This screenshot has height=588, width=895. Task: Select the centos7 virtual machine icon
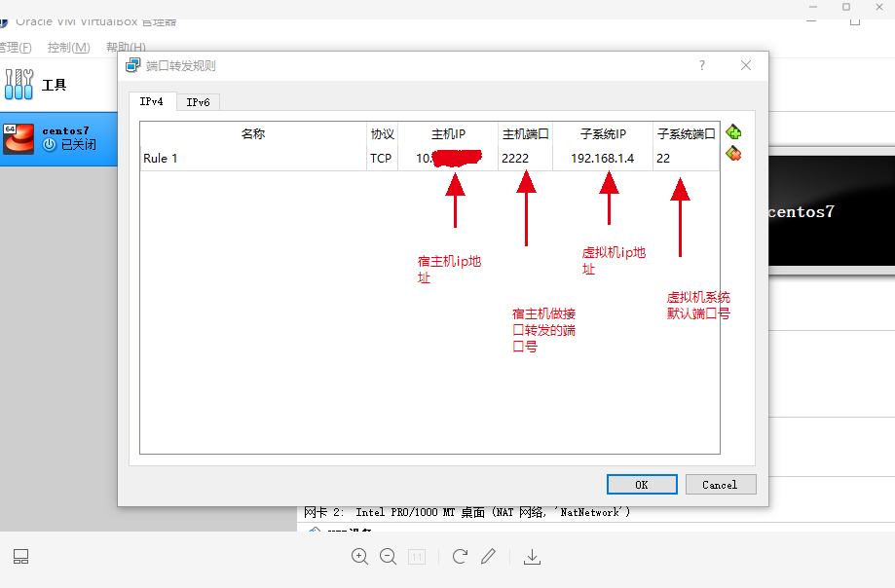[18, 139]
